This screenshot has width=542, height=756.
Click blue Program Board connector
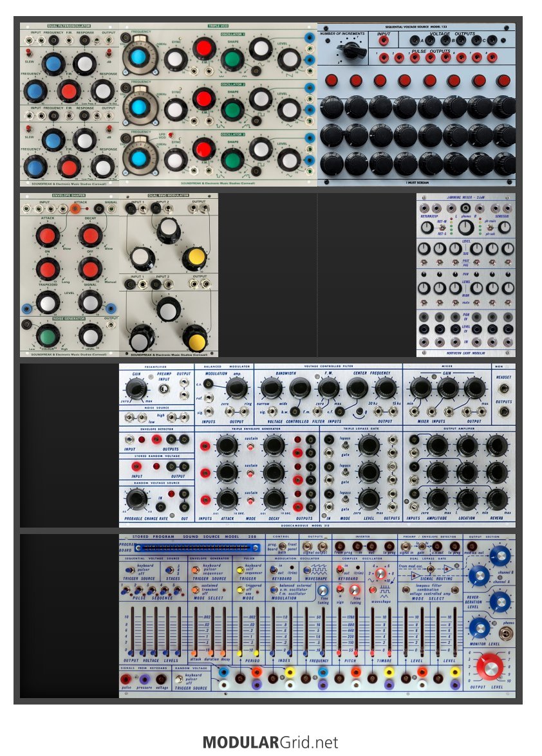pyautogui.click(x=197, y=548)
